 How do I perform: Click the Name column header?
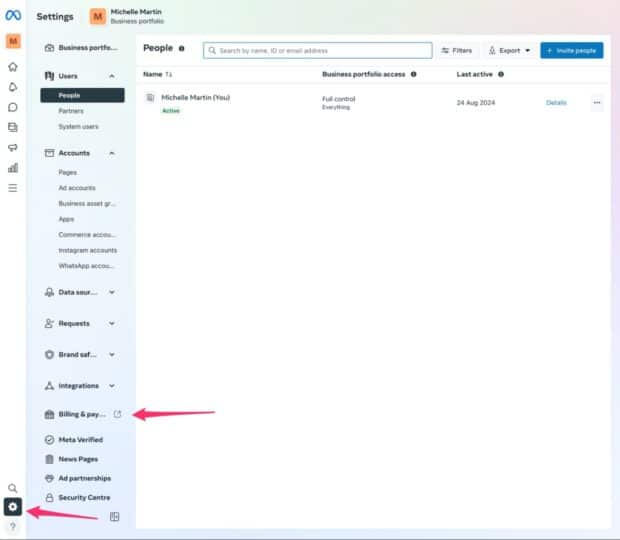[x=153, y=74]
